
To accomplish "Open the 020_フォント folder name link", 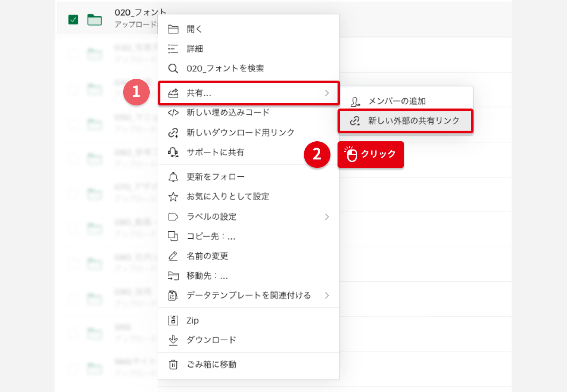I will [140, 13].
